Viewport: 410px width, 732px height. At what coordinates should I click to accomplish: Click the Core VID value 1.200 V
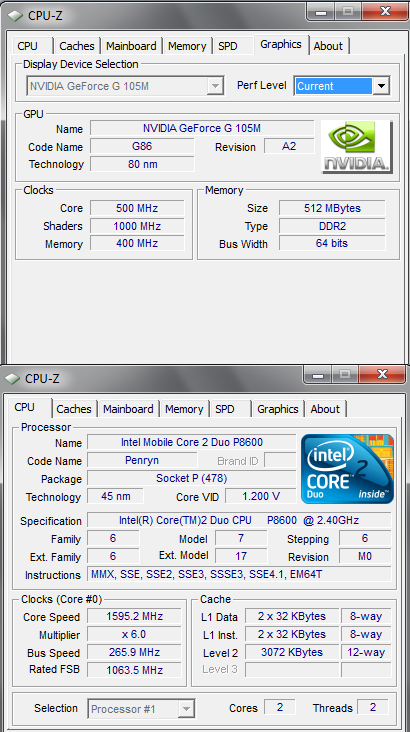pos(261,496)
